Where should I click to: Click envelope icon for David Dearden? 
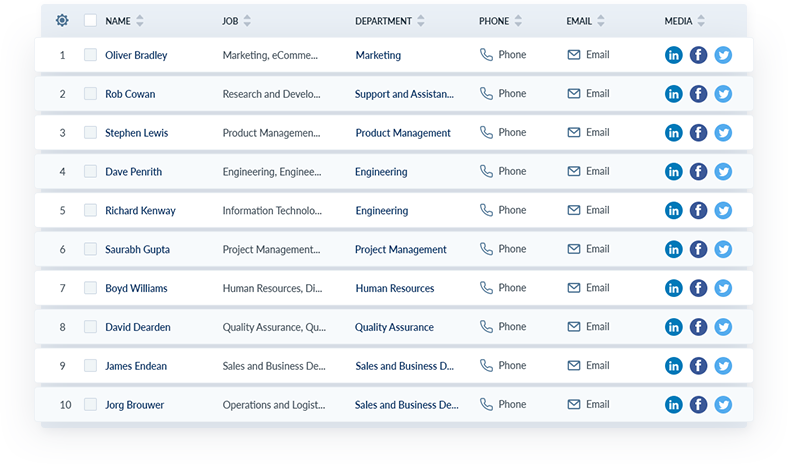tap(573, 327)
